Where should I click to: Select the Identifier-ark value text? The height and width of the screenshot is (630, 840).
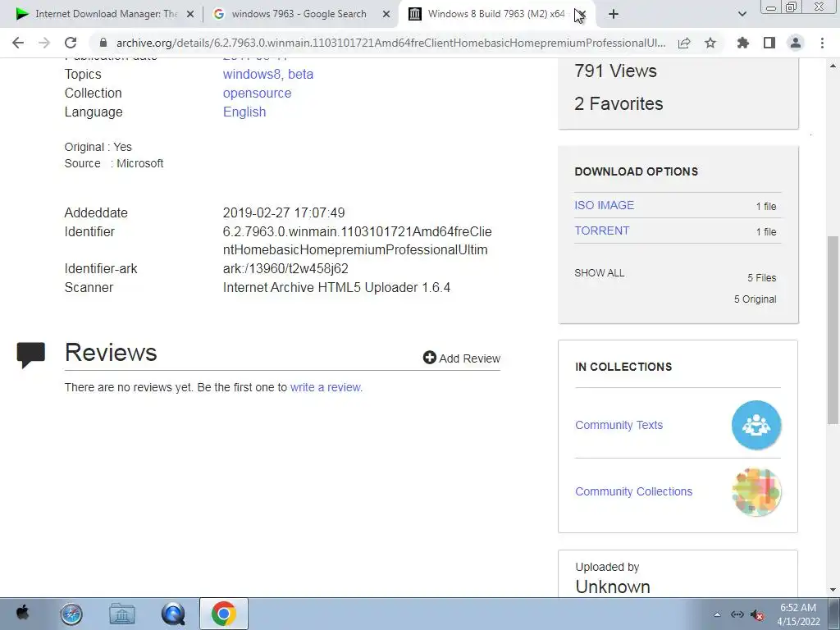click(x=285, y=268)
